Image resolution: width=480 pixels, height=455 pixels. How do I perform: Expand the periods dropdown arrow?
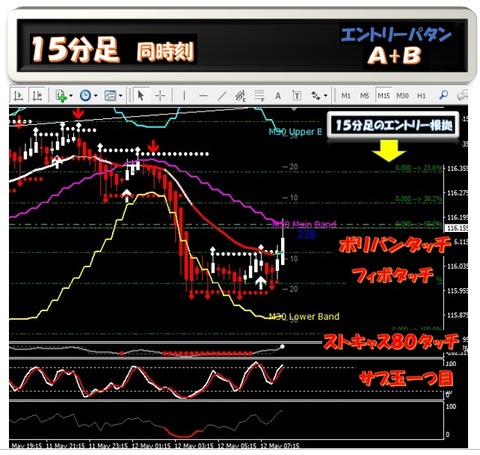96,96
